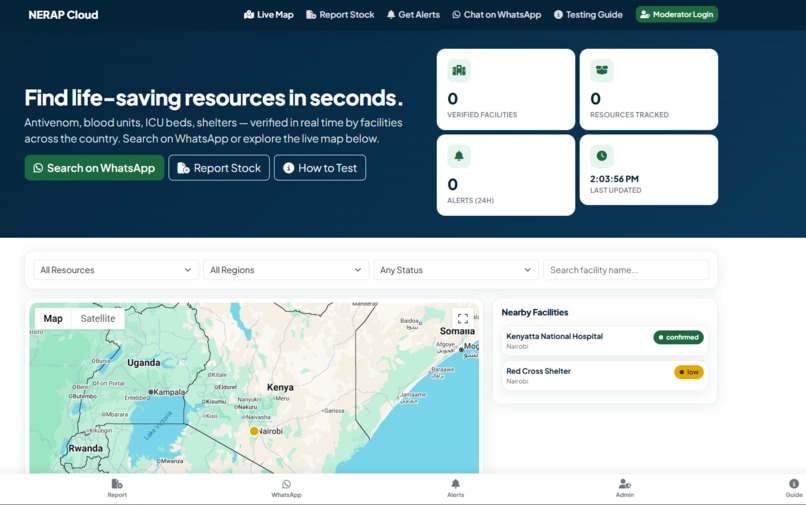This screenshot has width=806, height=505.
Task: Open Chat on WhatsApp nav link
Action: 497,14
